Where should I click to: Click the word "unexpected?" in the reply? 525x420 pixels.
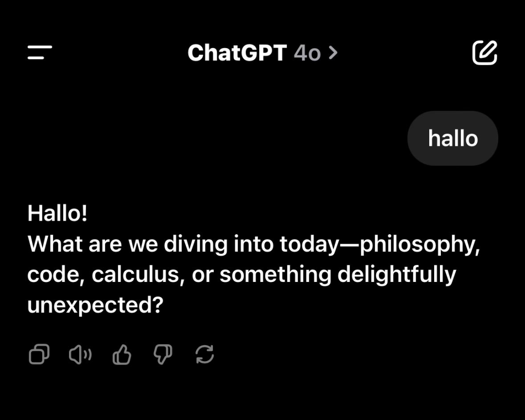[x=95, y=305]
